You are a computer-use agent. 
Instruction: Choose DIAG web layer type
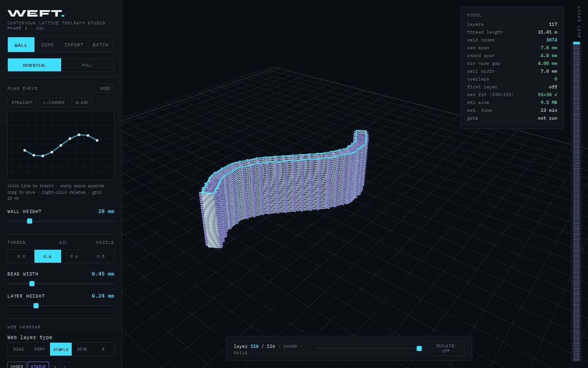click(18, 349)
